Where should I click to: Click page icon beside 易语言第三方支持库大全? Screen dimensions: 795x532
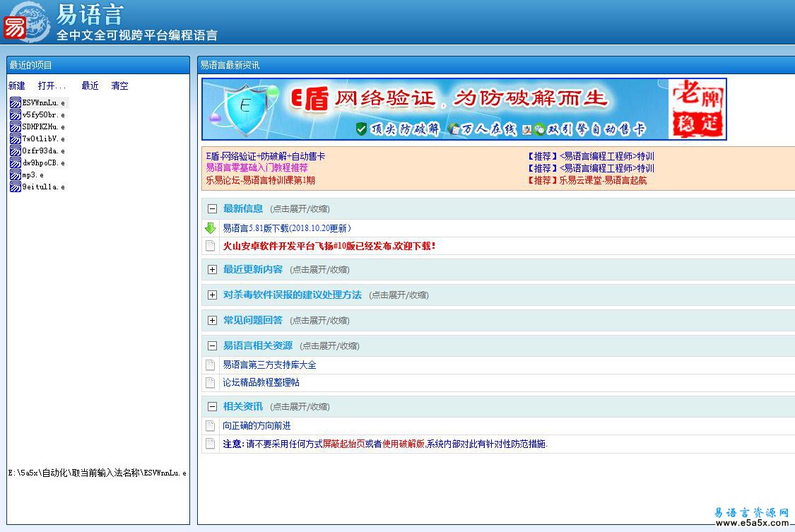pyautogui.click(x=210, y=365)
